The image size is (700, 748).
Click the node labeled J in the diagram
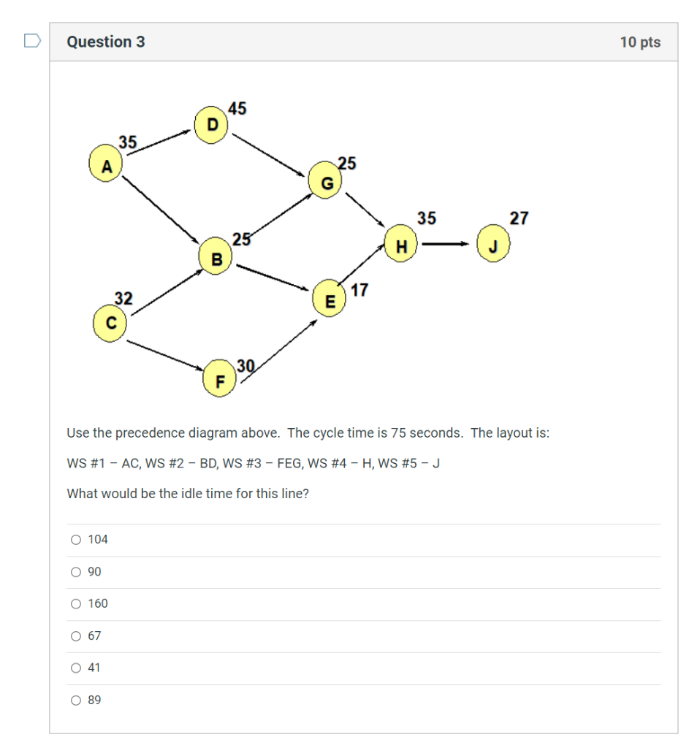pos(494,245)
